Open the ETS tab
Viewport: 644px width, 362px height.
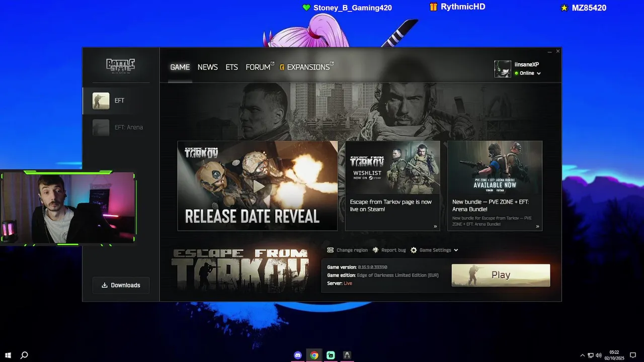coord(231,67)
